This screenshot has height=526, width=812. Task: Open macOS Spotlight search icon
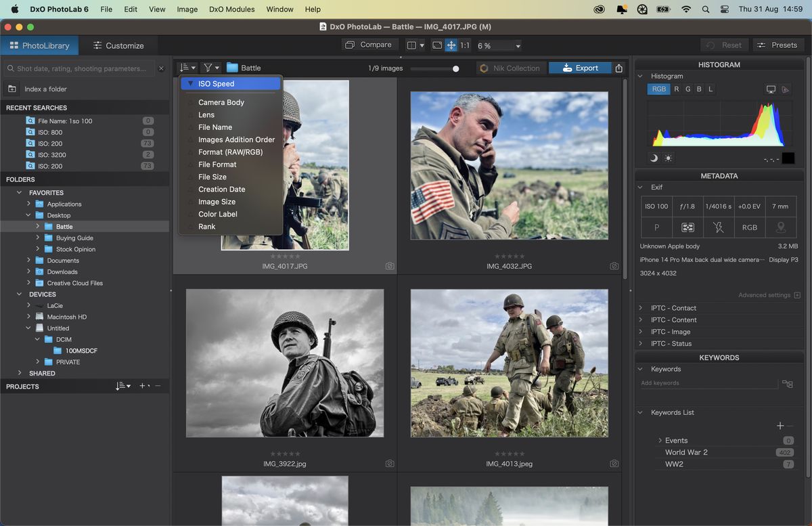point(706,9)
